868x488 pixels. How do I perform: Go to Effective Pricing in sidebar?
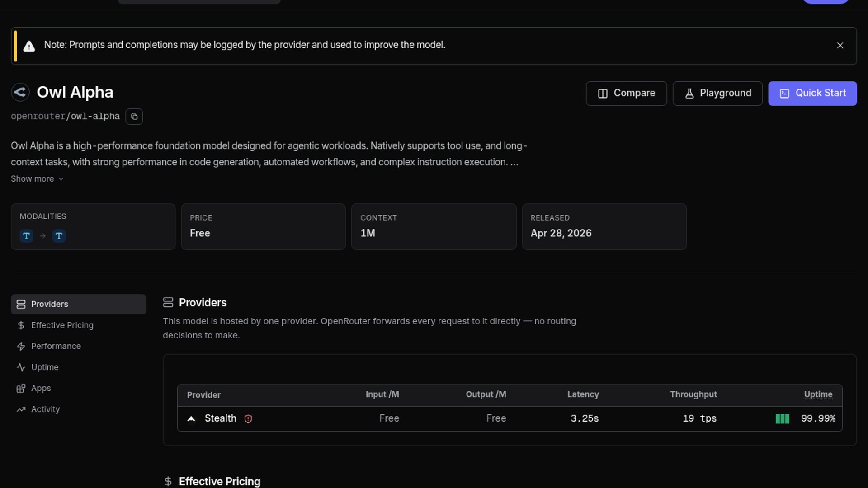[x=79, y=325]
